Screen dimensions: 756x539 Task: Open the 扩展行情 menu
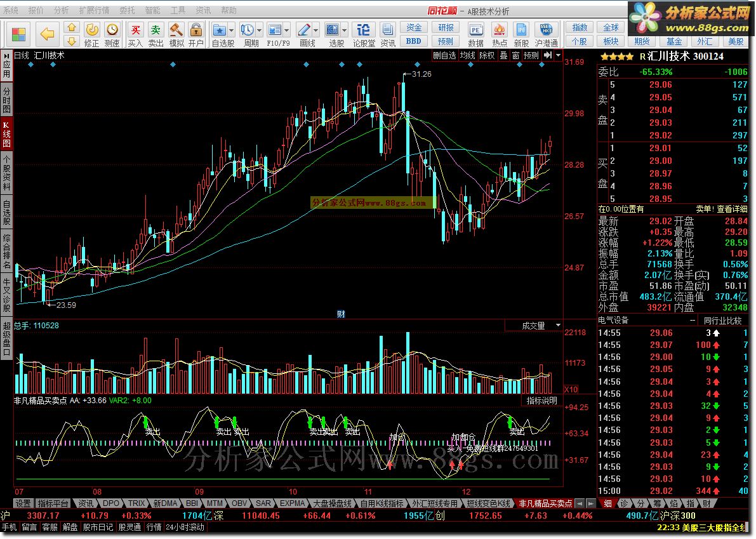point(94,10)
